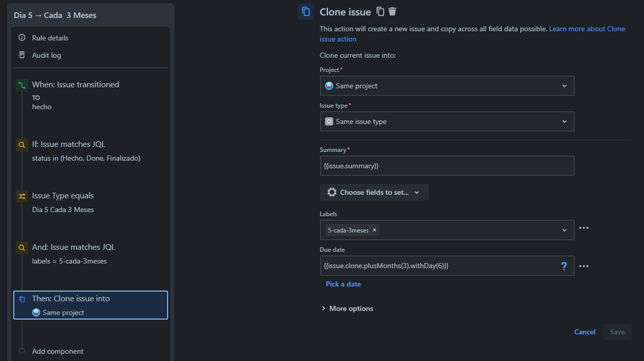Remove the 5-cada-3meses label tag
This screenshot has width=644, height=361.
pos(374,230)
